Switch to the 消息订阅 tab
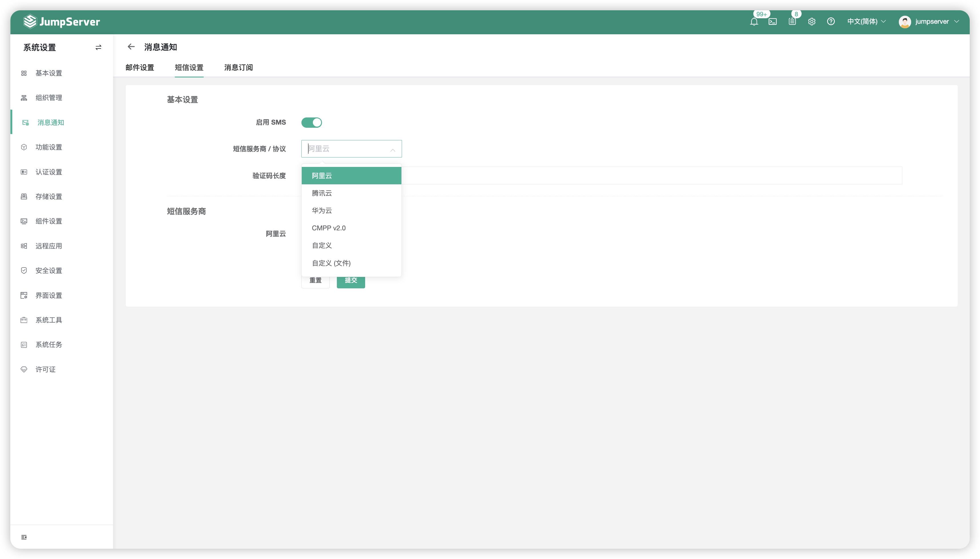The height and width of the screenshot is (559, 980). [238, 67]
